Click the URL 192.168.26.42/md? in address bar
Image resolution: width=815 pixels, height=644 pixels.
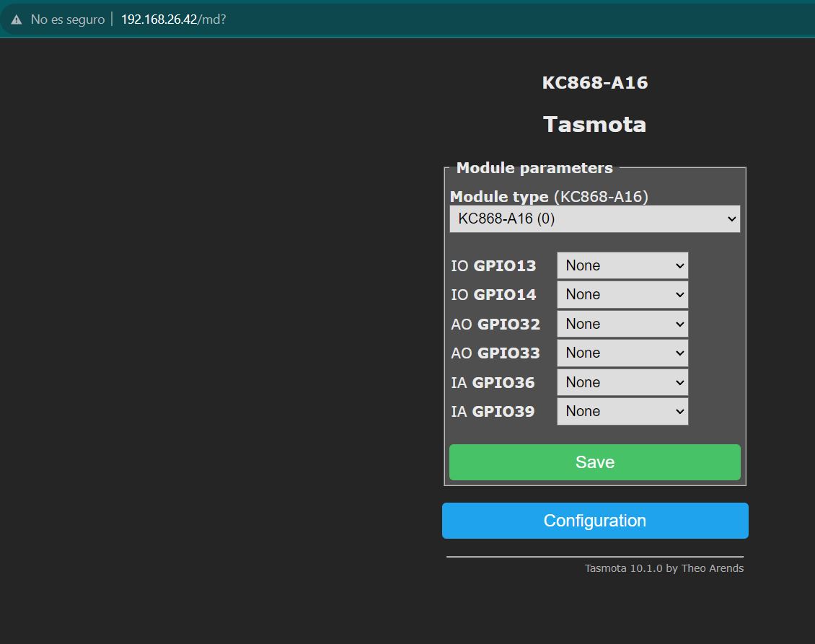pyautogui.click(x=173, y=19)
